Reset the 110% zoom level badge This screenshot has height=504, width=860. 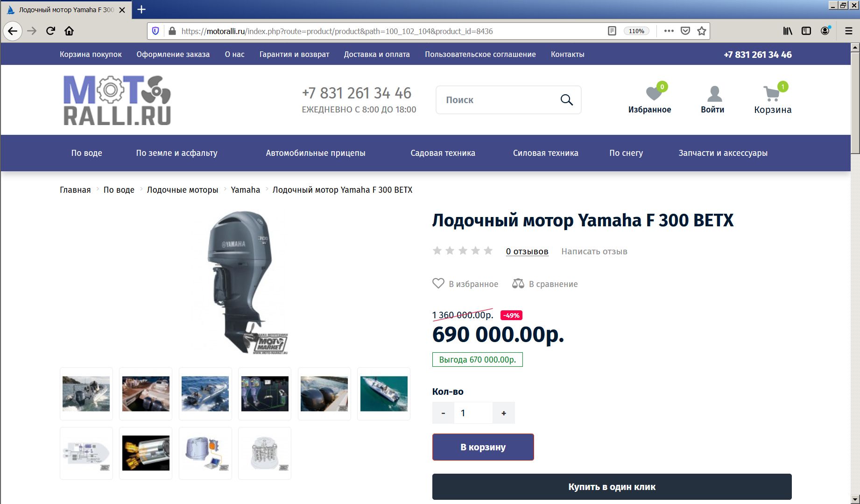pos(636,31)
